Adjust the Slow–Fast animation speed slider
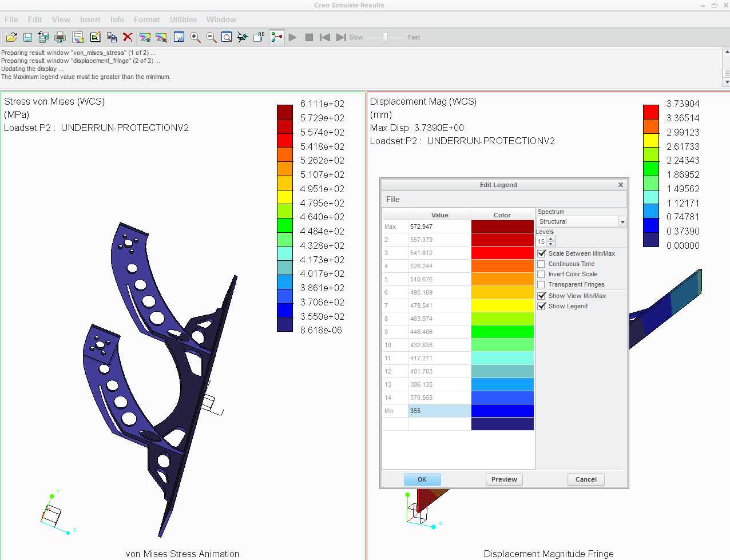The height and width of the screenshot is (560, 730). [386, 37]
